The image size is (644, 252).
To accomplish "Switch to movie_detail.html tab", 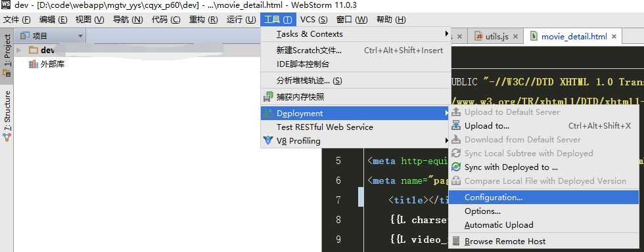I will coord(573,37).
